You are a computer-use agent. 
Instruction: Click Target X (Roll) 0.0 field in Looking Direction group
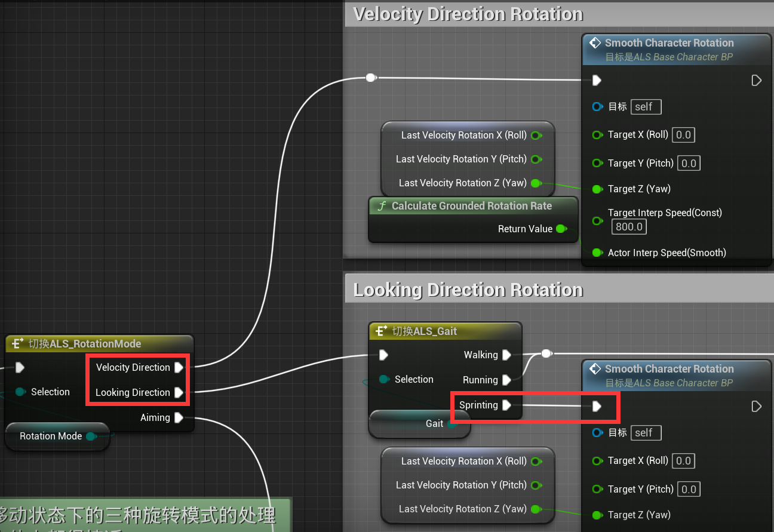684,460
